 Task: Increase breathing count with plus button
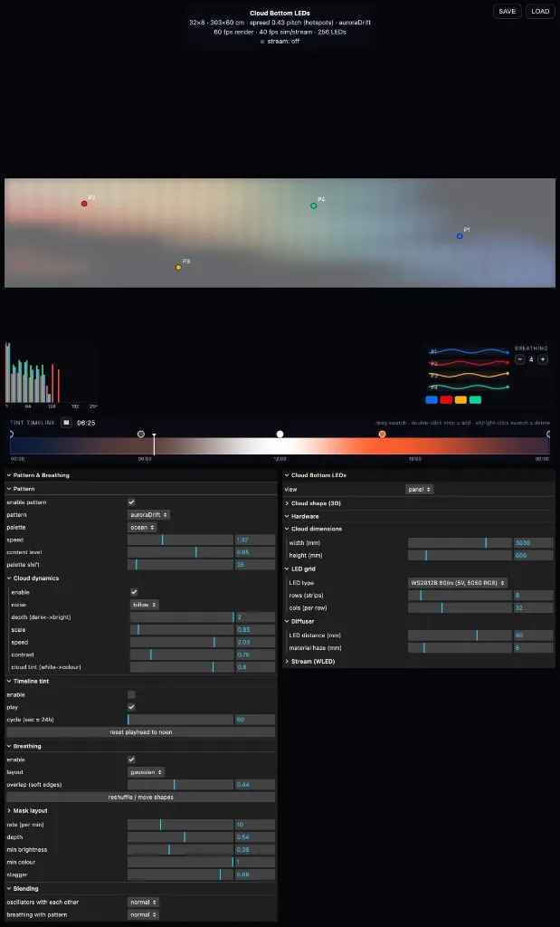(542, 359)
